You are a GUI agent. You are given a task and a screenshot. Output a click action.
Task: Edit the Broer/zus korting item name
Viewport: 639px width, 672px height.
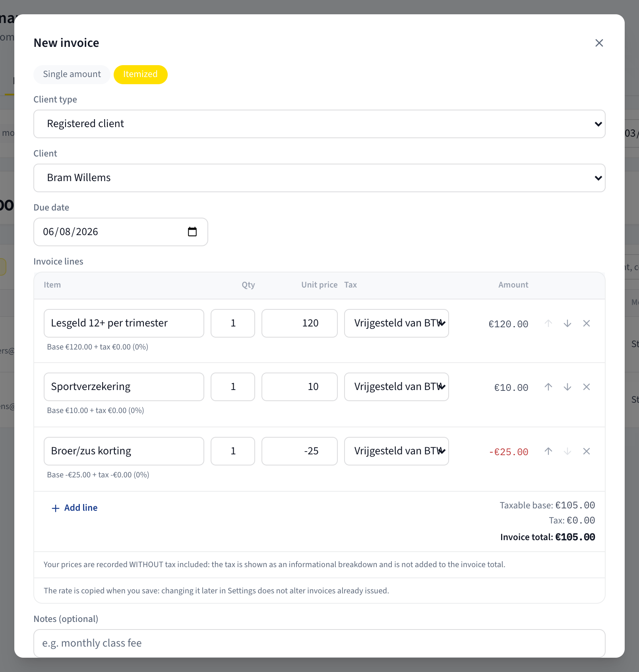tap(124, 451)
